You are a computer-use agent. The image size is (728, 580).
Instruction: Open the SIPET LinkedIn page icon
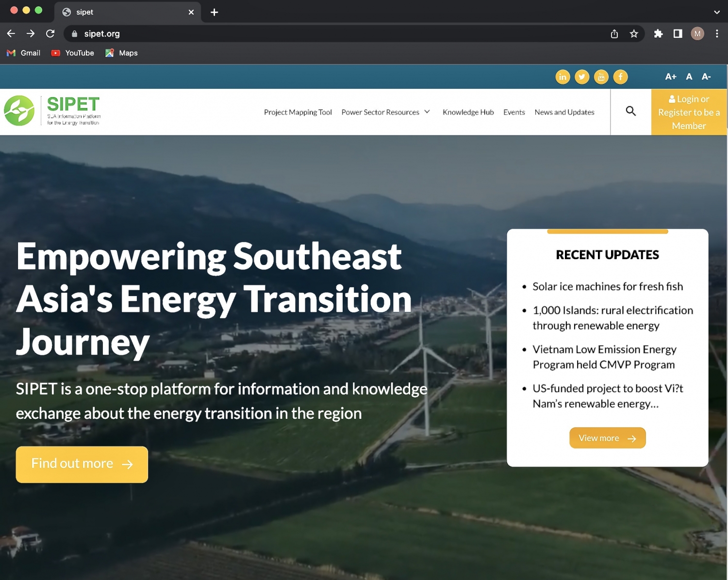(563, 77)
